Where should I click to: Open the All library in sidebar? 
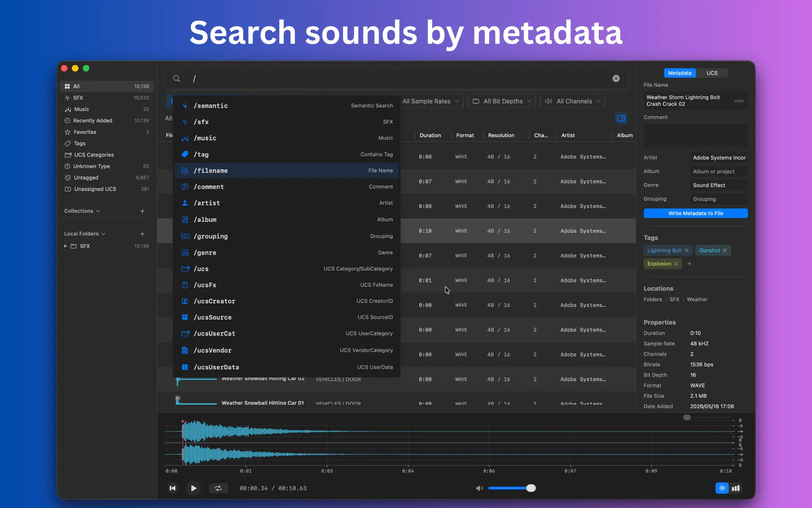click(107, 86)
